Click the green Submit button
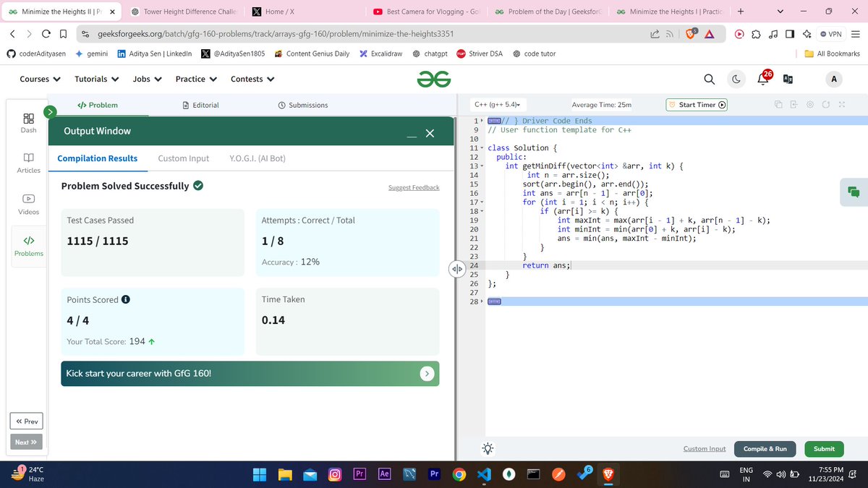 [824, 449]
